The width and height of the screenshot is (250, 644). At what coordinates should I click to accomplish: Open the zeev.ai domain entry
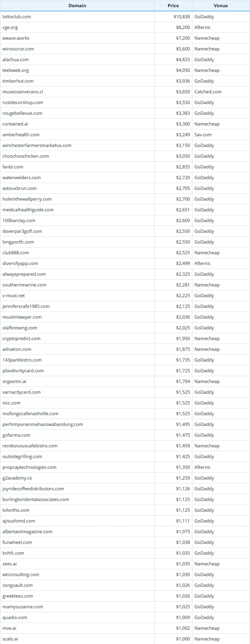pos(9,564)
